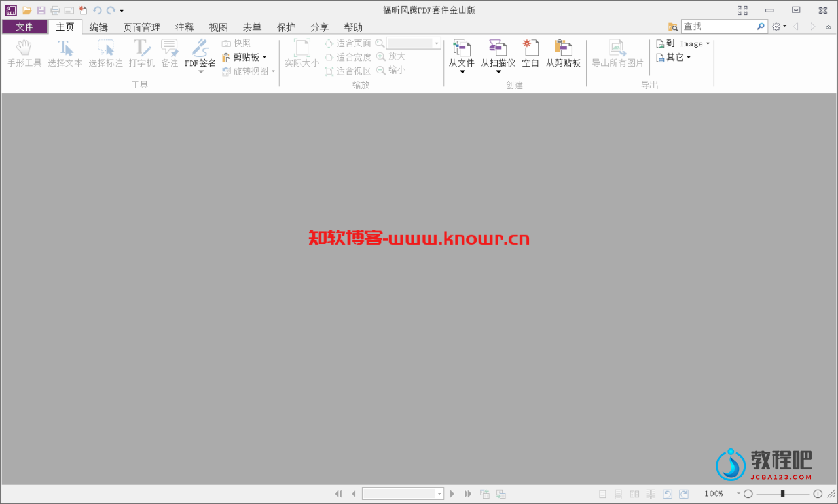Zoom out with 缩小 button
Screen dimensions: 838x504
click(x=391, y=70)
